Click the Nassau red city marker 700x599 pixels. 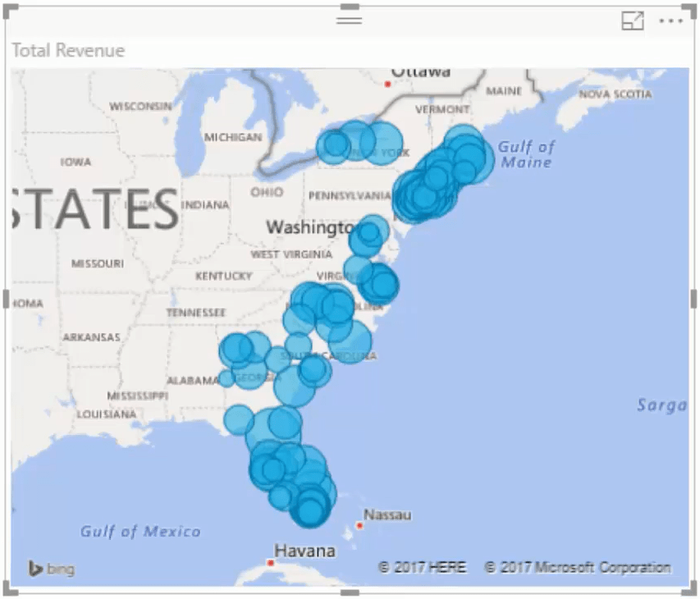pyautogui.click(x=359, y=525)
